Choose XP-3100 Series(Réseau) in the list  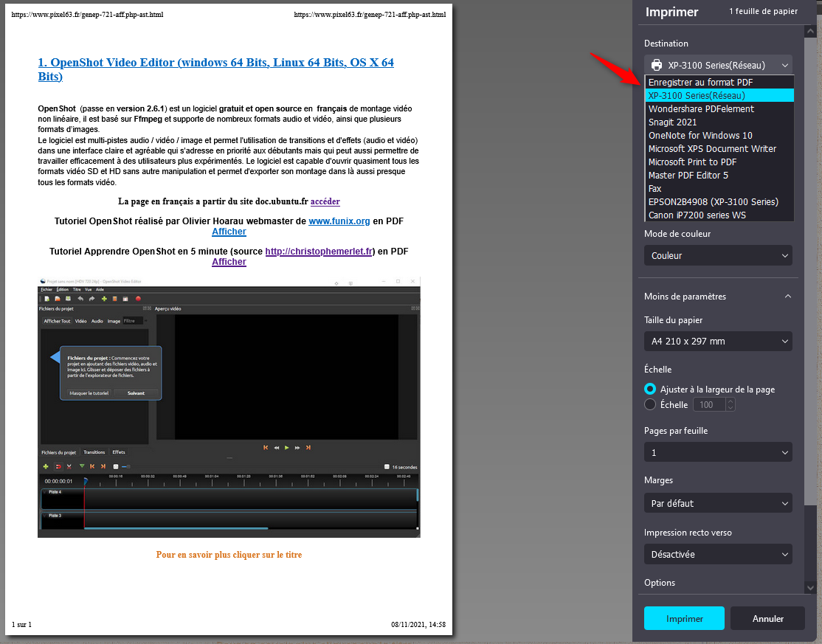719,95
